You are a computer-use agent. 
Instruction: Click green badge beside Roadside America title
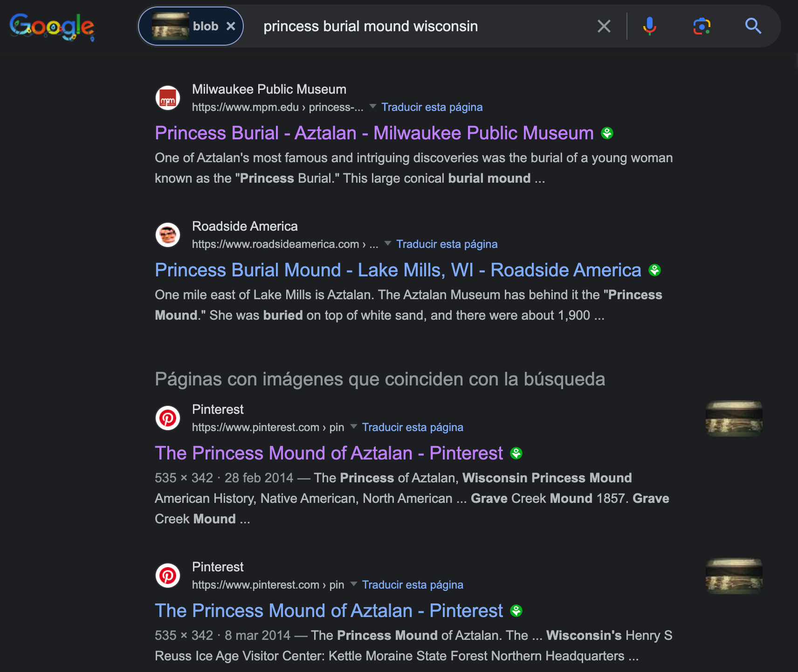[x=654, y=270]
